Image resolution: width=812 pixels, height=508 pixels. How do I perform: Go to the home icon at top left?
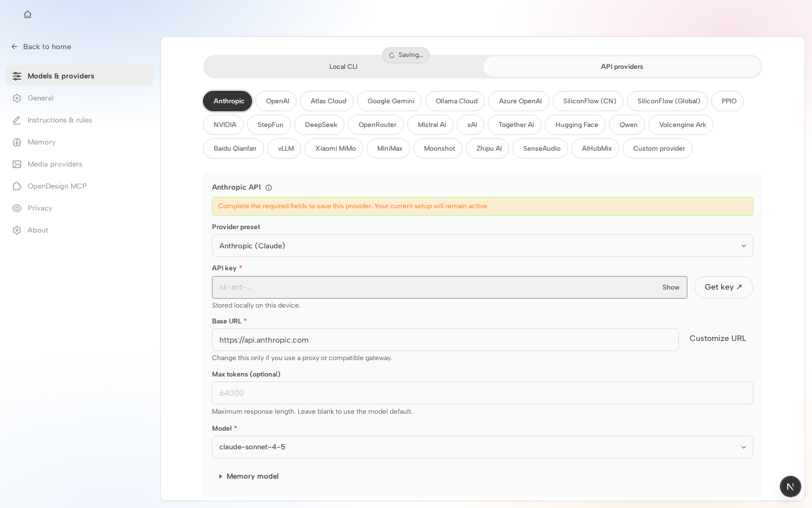click(x=28, y=15)
